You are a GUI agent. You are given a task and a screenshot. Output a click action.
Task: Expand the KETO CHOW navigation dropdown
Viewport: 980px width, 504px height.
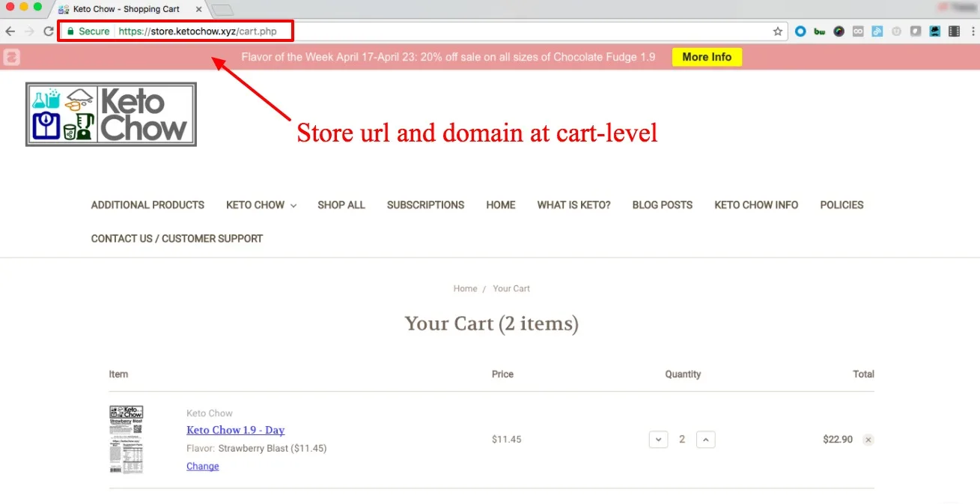[x=261, y=204]
